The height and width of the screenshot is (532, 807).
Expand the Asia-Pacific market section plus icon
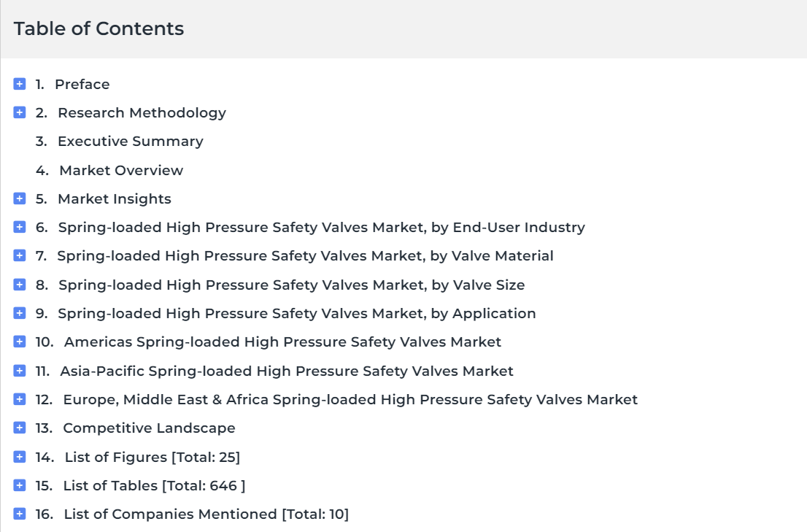tap(20, 371)
